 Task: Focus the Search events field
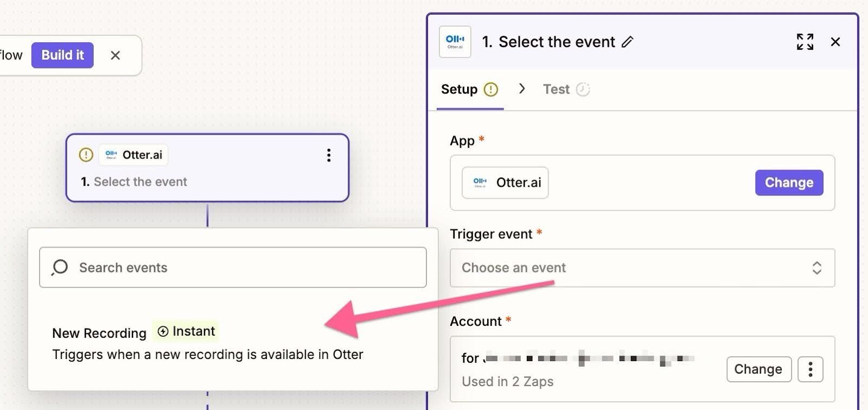point(233,267)
